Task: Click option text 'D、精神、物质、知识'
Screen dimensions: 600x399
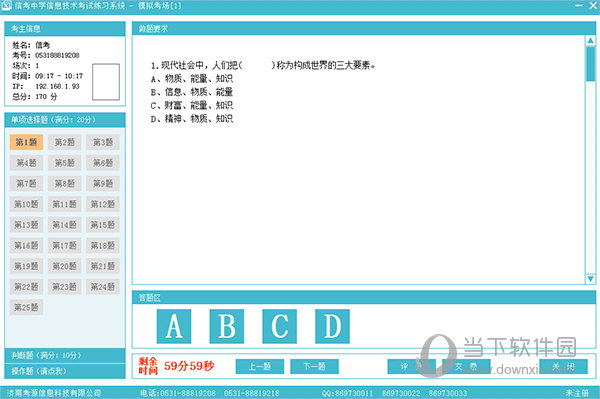Action: click(x=192, y=119)
